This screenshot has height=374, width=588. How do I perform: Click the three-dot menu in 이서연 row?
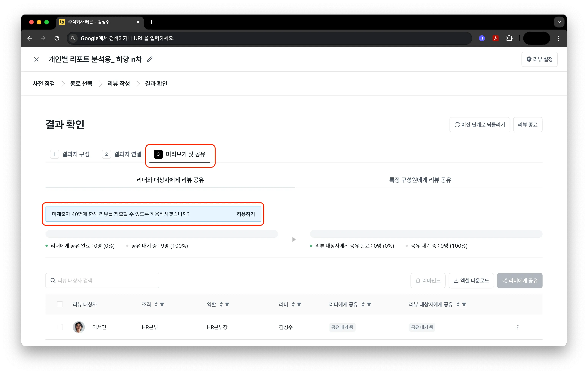click(518, 327)
